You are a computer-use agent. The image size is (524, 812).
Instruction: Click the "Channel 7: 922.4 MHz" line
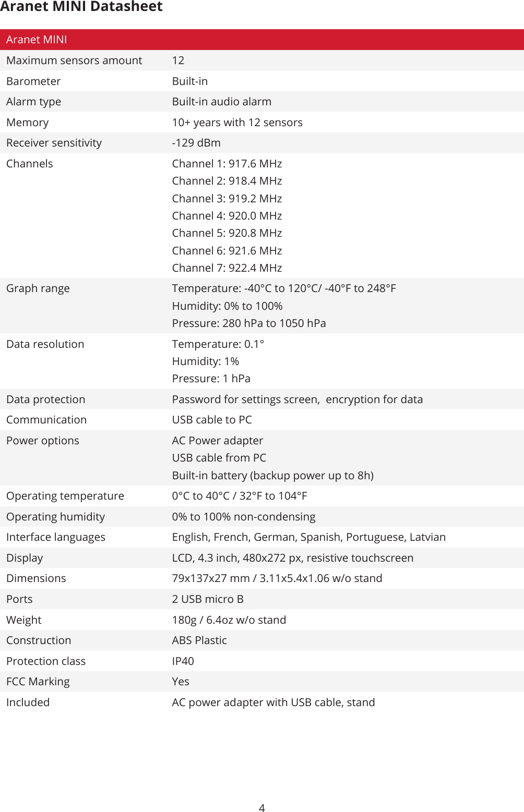(x=227, y=268)
